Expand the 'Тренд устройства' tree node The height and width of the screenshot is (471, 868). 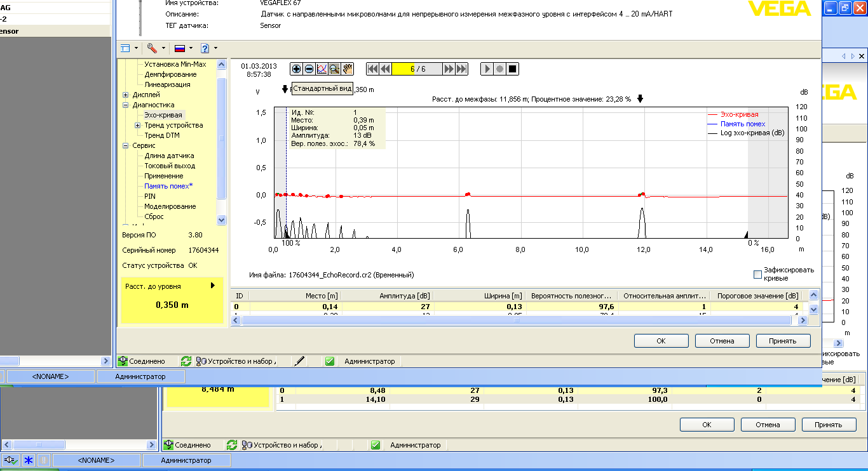pyautogui.click(x=137, y=125)
